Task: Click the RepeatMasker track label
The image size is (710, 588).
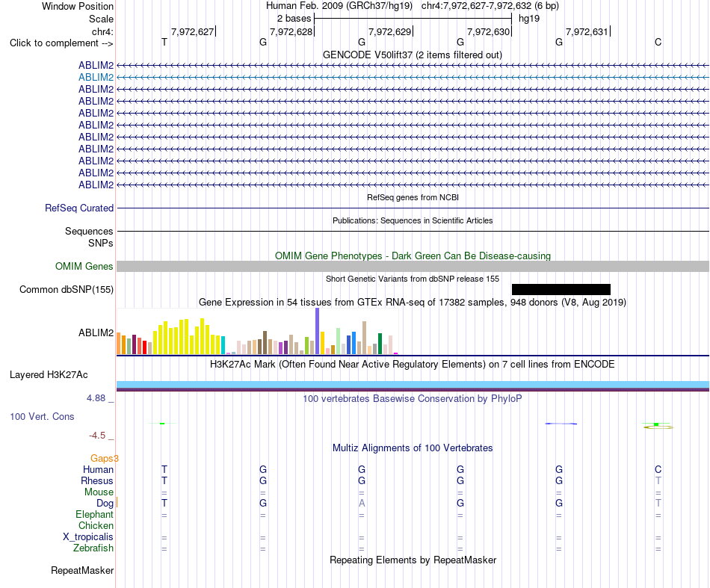Action: pyautogui.click(x=82, y=570)
